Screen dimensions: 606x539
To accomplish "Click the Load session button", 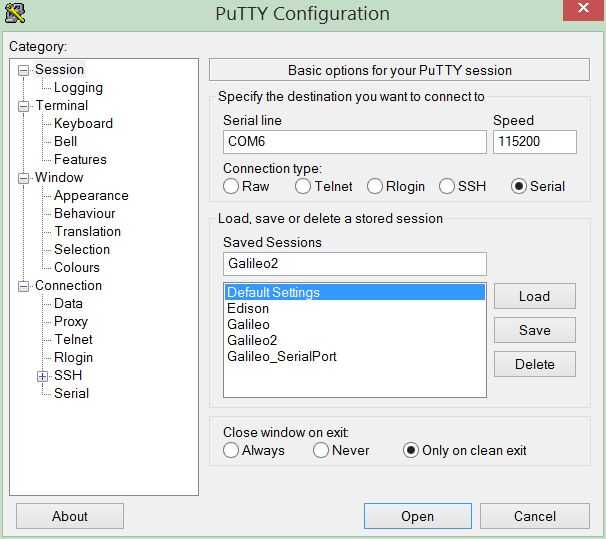I will (x=534, y=296).
